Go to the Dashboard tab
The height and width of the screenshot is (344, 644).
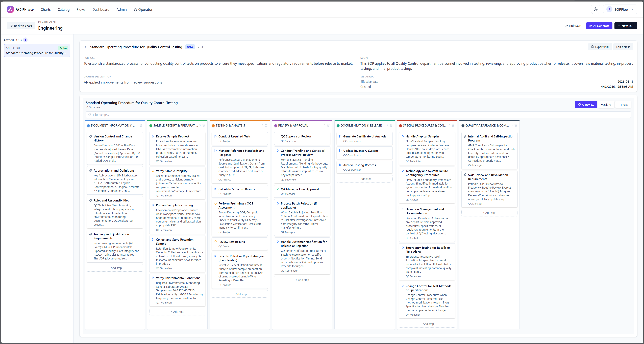pos(101,10)
